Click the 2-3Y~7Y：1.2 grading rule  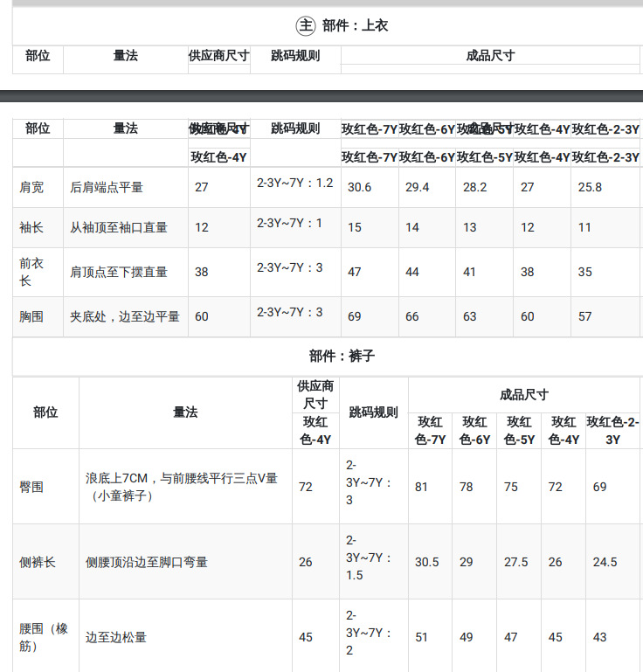click(x=294, y=183)
